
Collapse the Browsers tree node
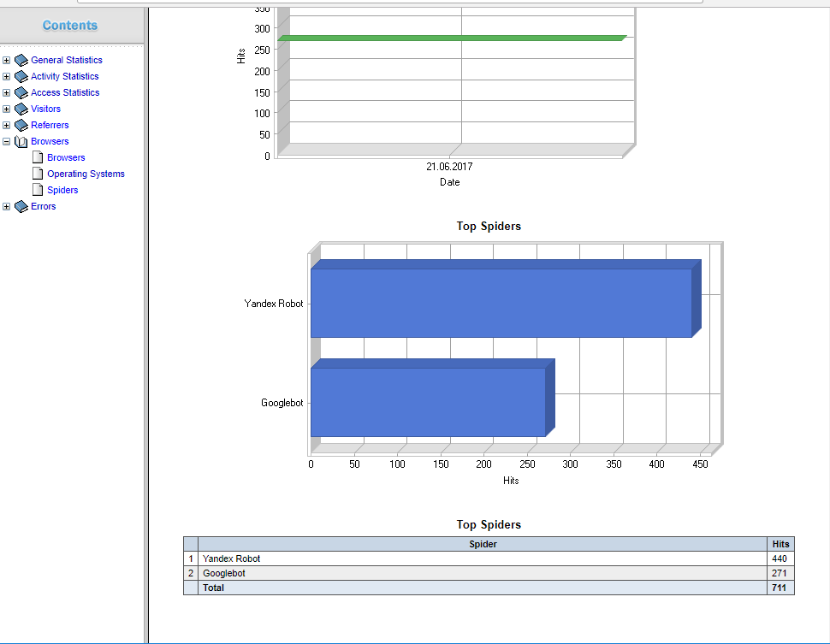pyautogui.click(x=7, y=142)
